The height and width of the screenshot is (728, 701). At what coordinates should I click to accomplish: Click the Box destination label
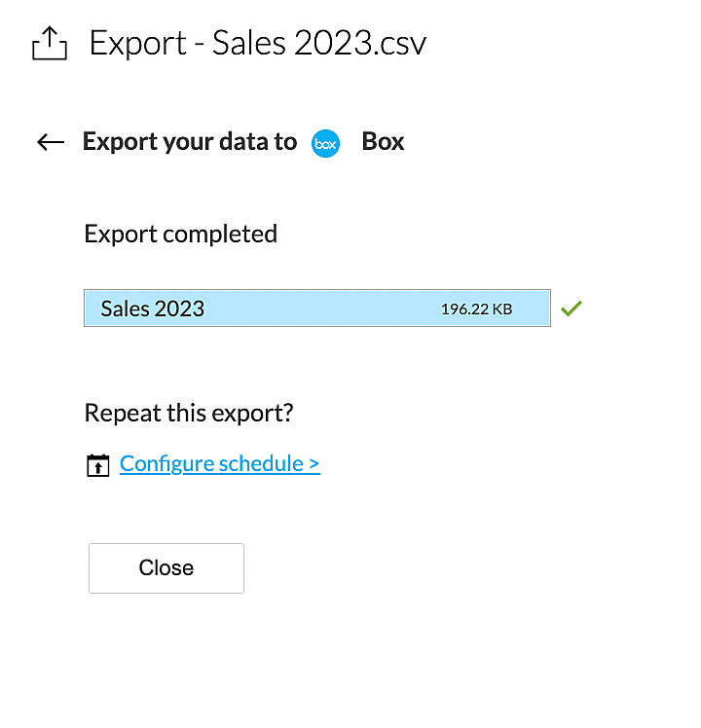coord(383,142)
